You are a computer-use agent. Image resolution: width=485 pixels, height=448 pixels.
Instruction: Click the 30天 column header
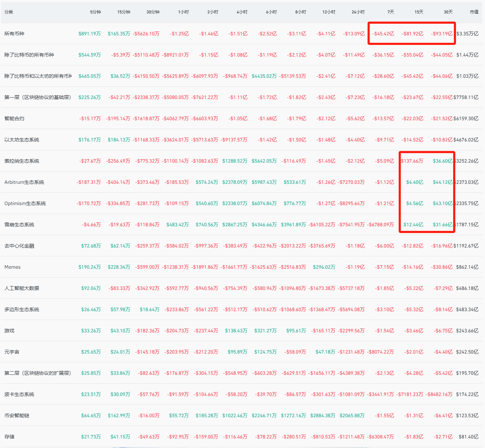pyautogui.click(x=448, y=12)
